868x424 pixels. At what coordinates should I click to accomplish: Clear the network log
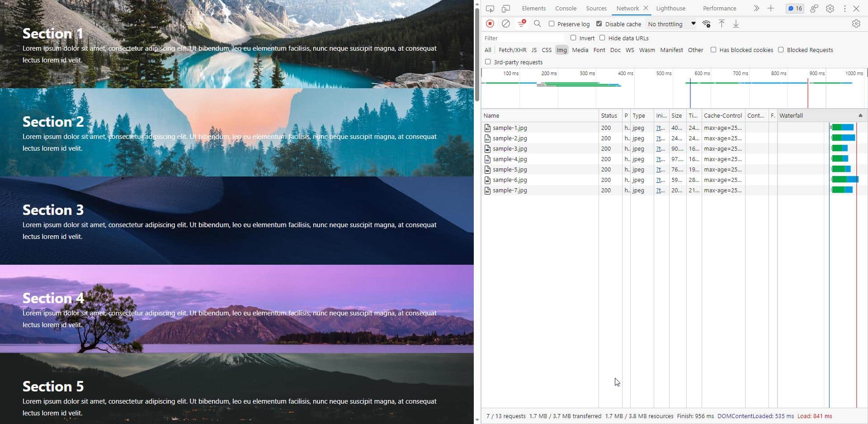pos(506,24)
